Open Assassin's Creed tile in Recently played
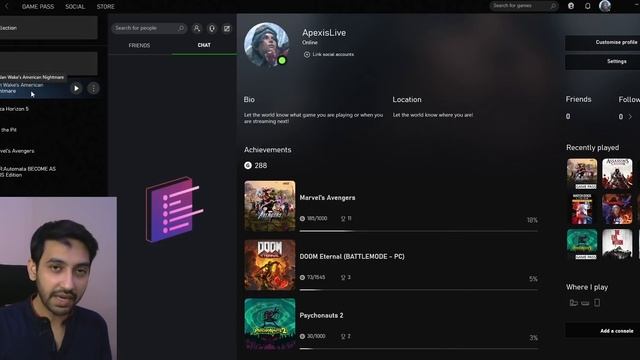Viewport: 640px width, 360px height. (617, 174)
